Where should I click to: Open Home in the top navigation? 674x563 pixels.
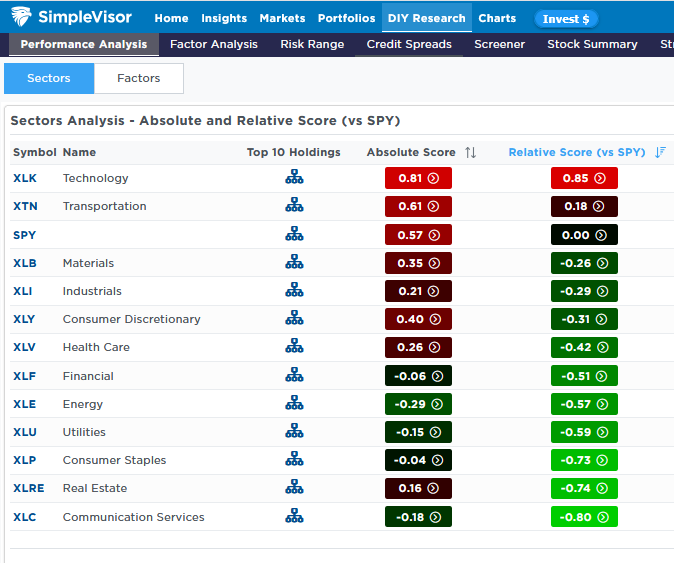point(171,18)
